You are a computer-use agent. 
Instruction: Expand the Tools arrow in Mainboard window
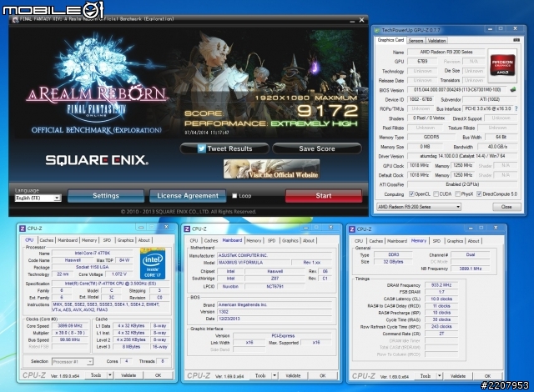click(x=275, y=375)
